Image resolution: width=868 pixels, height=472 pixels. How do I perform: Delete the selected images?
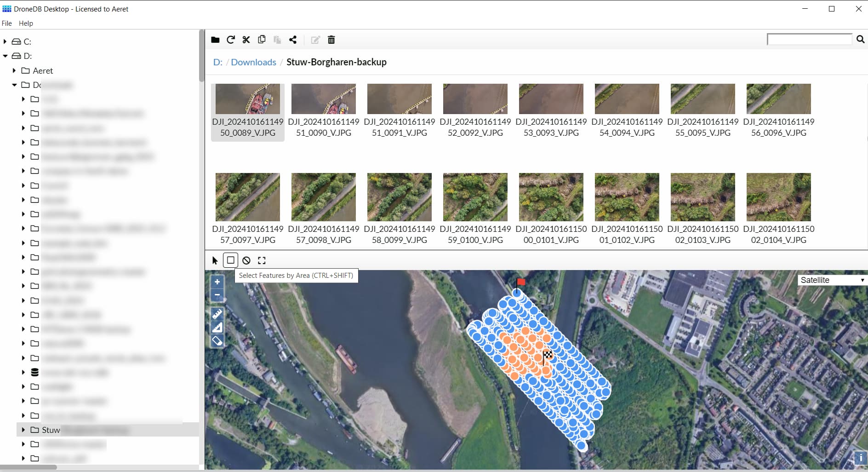tap(331, 40)
